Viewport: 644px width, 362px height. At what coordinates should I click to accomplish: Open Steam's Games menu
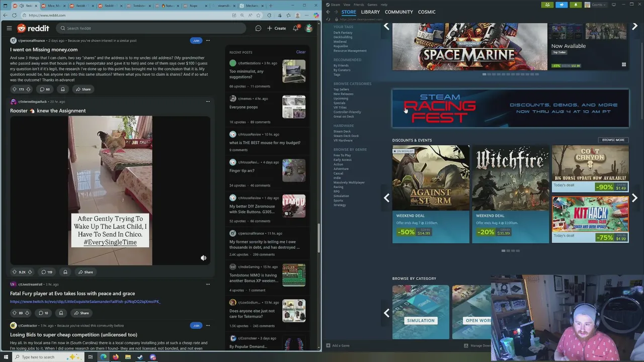[372, 5]
